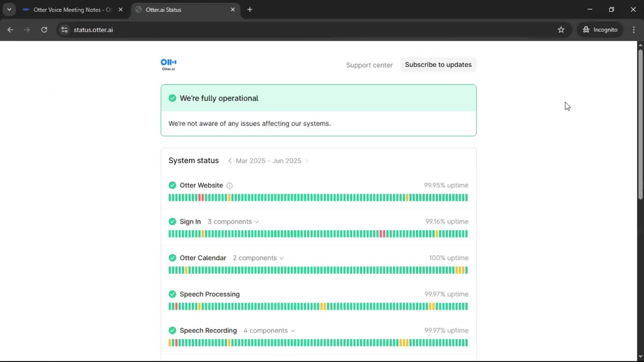Close the Otter.ai Status tab
This screenshot has height=362, width=644.
(x=233, y=10)
